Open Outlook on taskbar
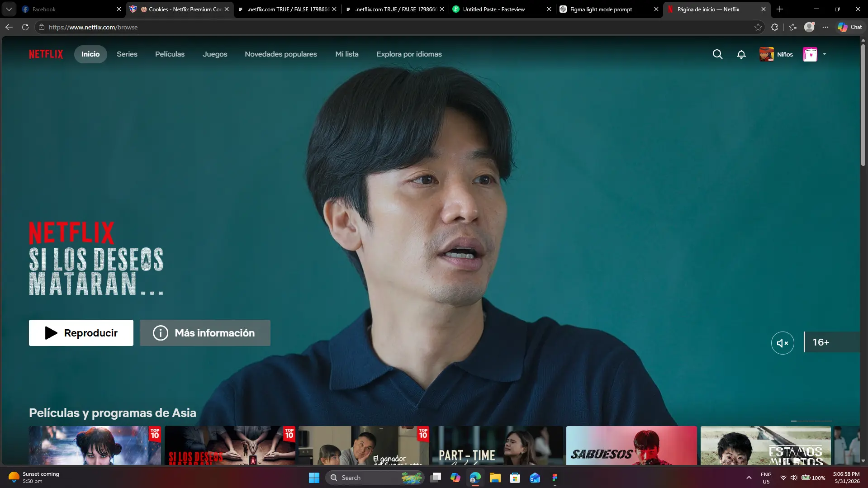This screenshot has width=868, height=488. coord(535,478)
